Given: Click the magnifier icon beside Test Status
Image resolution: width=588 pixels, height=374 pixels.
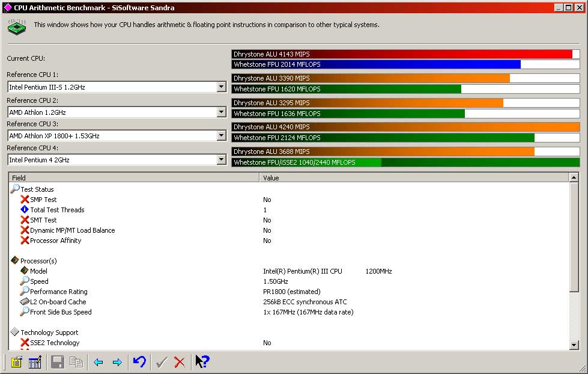Looking at the screenshot, I should [x=15, y=188].
